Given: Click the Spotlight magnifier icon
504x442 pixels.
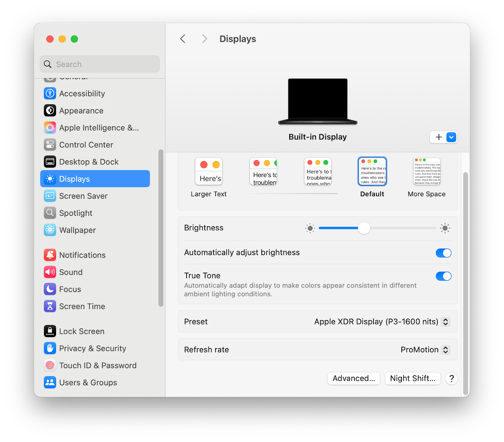Looking at the screenshot, I should click(50, 213).
